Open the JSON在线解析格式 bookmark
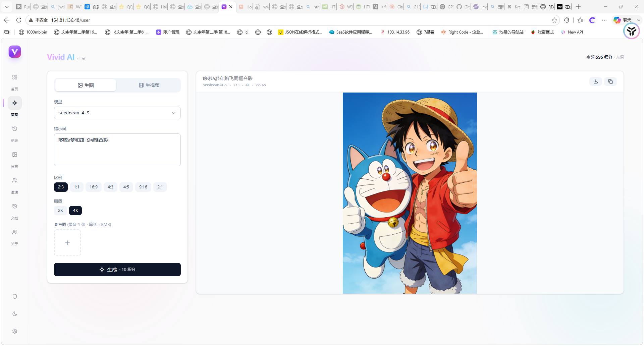The image size is (644, 346). coord(300,32)
